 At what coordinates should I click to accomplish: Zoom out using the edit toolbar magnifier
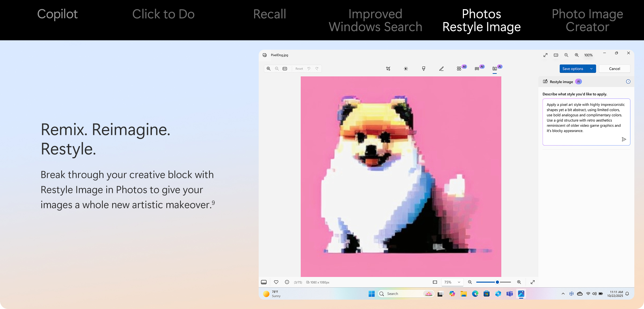[277, 69]
